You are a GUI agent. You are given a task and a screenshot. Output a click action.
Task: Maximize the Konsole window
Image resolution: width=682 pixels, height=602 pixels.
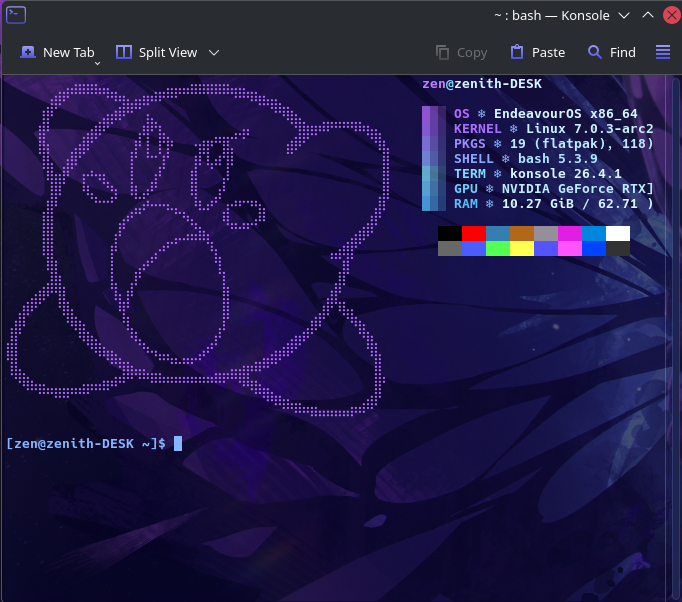(x=648, y=15)
